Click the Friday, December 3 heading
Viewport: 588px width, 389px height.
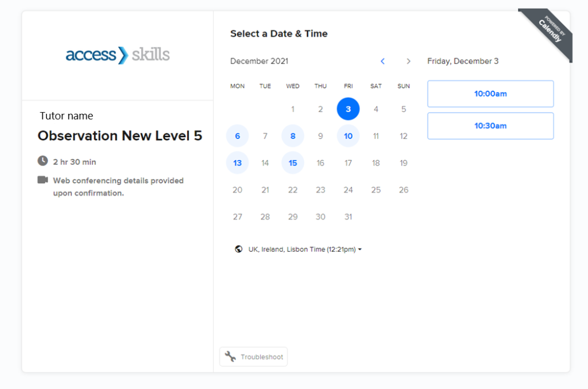coord(463,61)
